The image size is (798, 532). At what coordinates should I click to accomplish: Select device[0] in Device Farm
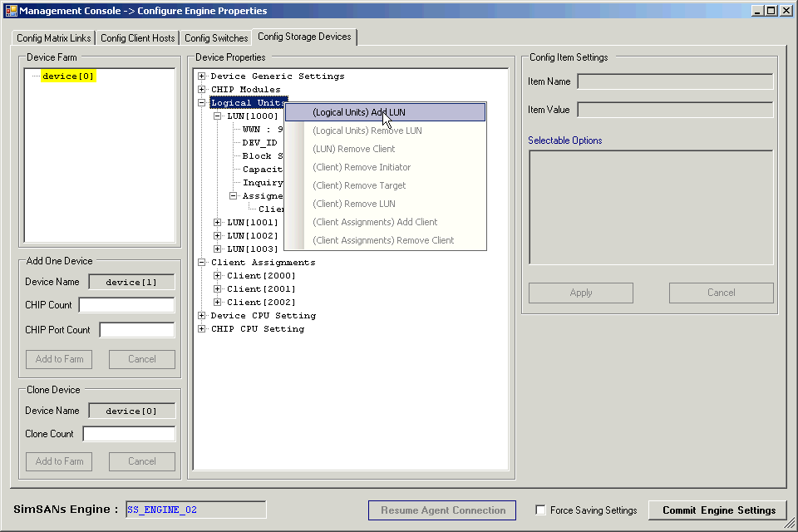pyautogui.click(x=68, y=76)
